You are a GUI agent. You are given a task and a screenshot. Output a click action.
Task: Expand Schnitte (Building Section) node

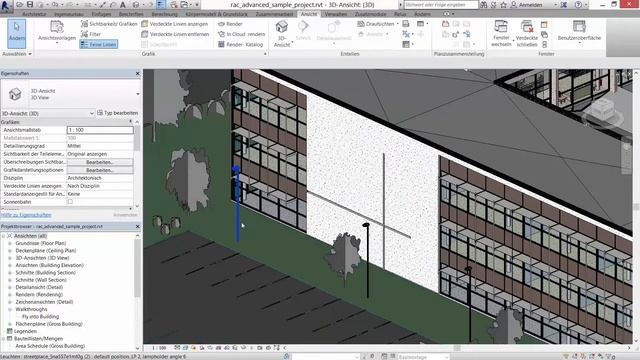(10, 273)
